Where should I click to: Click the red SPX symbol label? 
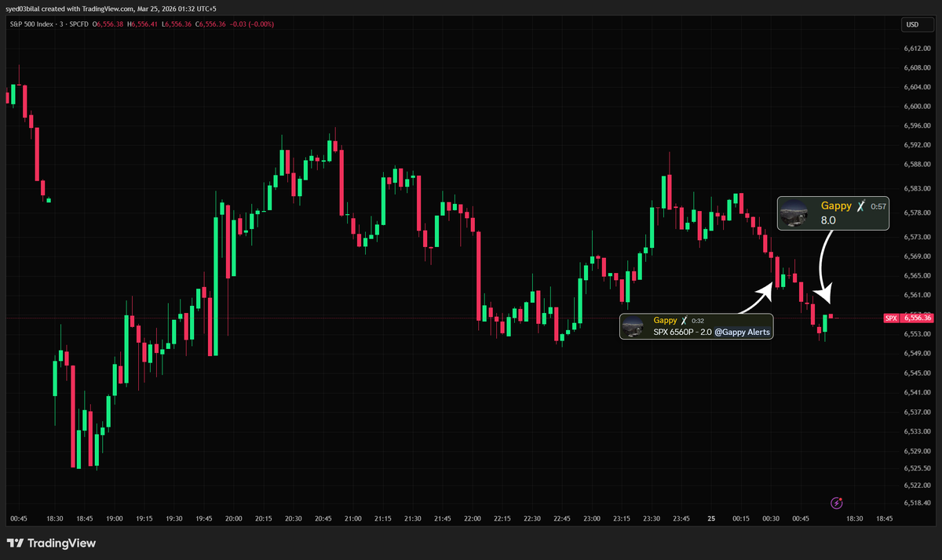[x=890, y=318]
